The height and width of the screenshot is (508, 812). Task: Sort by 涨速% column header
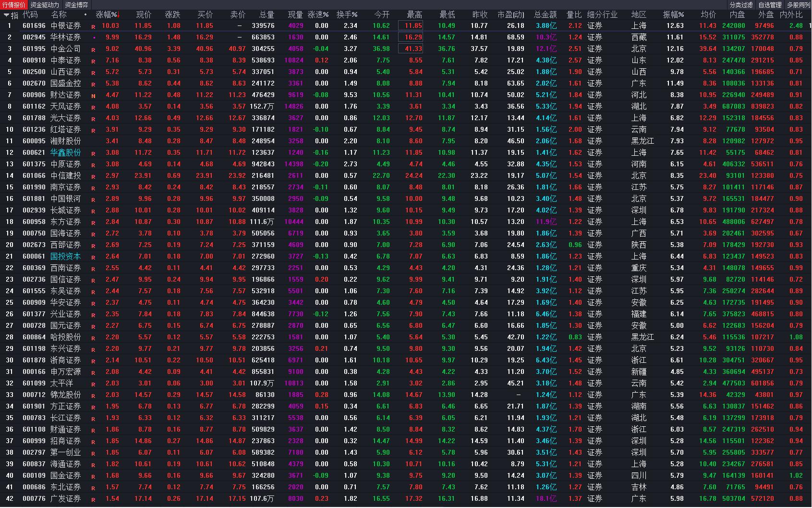(318, 15)
